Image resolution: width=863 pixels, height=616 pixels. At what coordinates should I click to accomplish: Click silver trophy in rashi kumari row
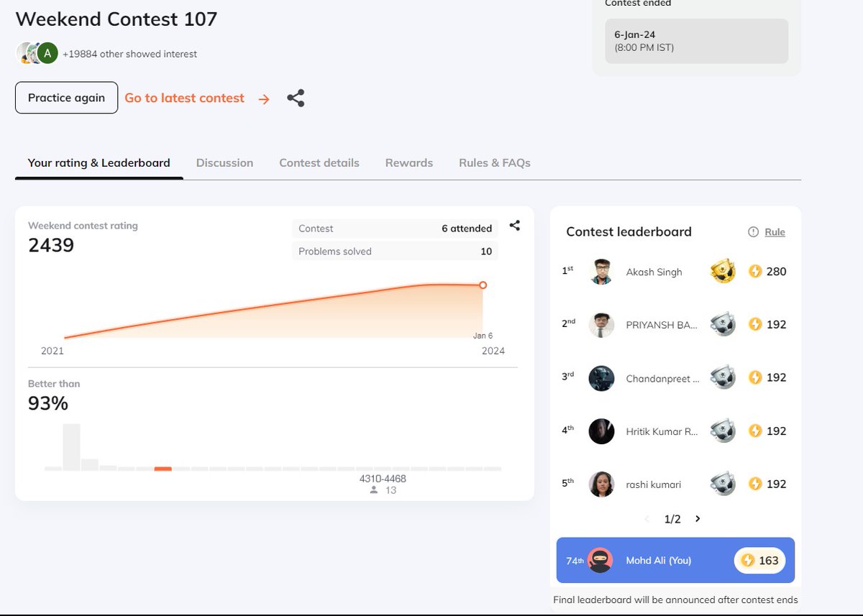pos(723,484)
